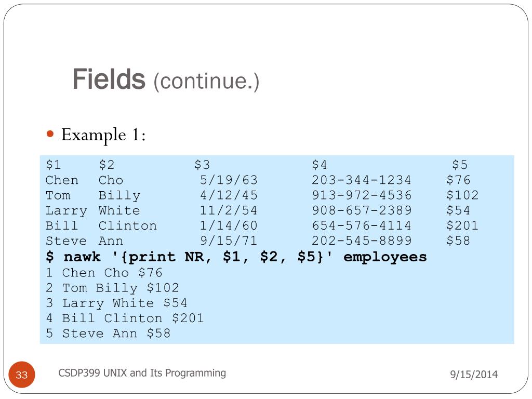
Task: Click the $5 column header
Action: point(460,165)
